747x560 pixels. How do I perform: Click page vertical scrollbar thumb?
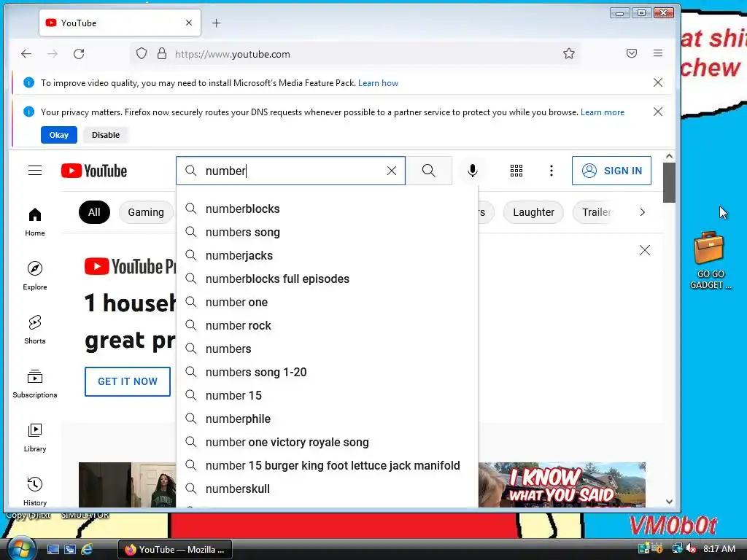coord(669,182)
